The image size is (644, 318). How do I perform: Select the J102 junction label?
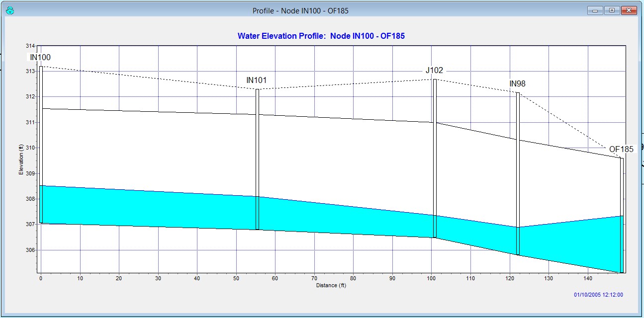click(x=434, y=71)
